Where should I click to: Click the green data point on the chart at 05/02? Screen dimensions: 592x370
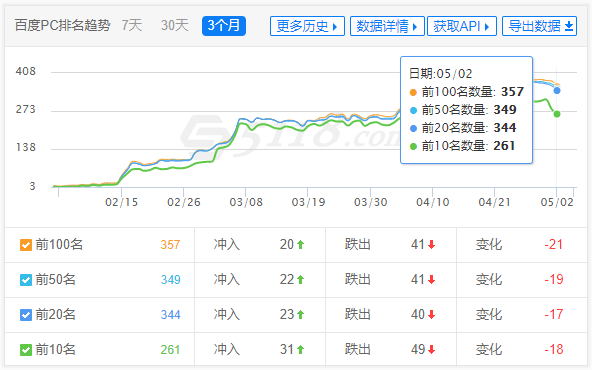(557, 114)
